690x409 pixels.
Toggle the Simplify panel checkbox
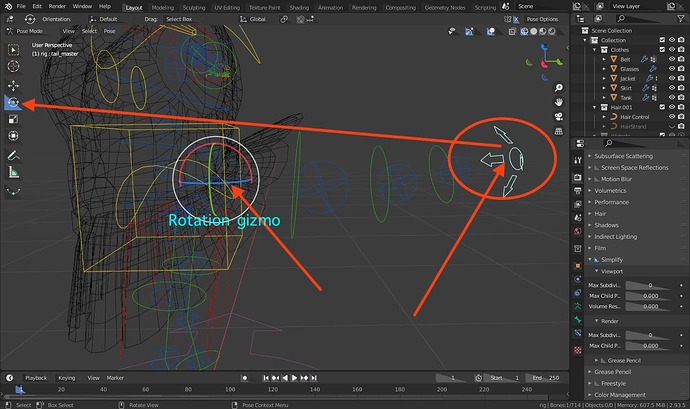[596, 260]
